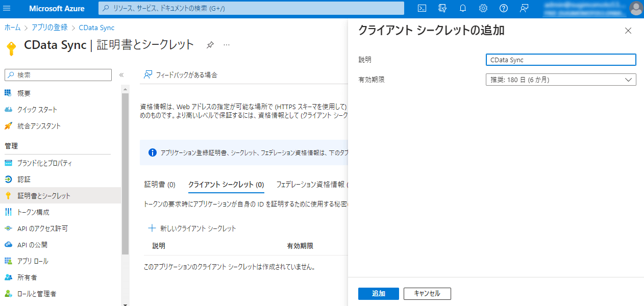Click the 説明 description input field
Screen dimensions: 644x306
[x=561, y=60]
